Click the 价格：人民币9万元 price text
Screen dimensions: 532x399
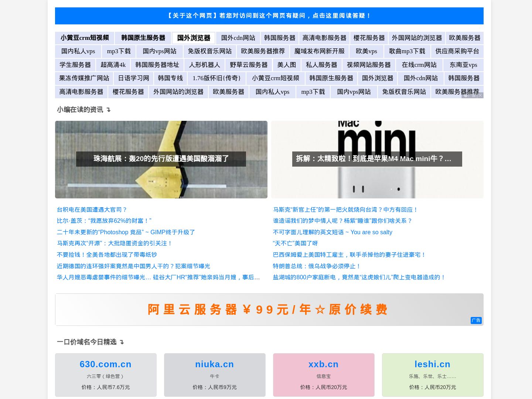pyautogui.click(x=215, y=388)
